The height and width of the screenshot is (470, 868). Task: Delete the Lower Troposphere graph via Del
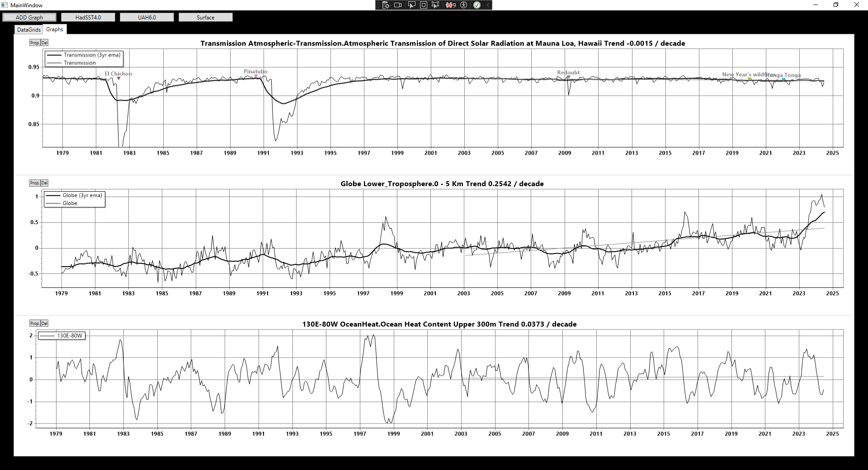coord(44,183)
